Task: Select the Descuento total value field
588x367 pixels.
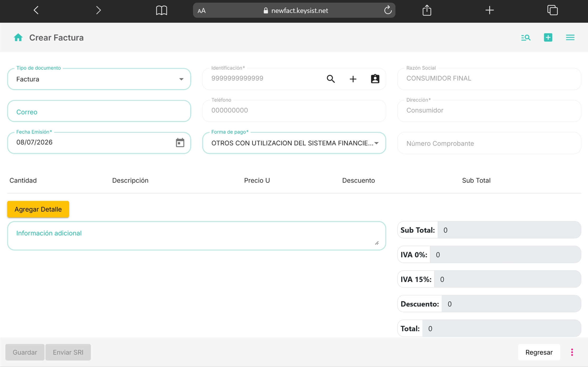Action: [x=511, y=304]
